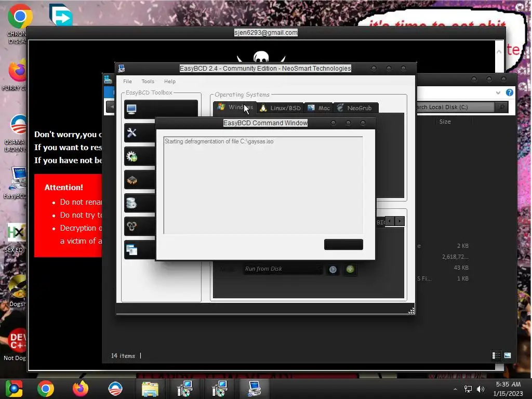Open the network tray icon
The image size is (532, 399).
[468, 389]
